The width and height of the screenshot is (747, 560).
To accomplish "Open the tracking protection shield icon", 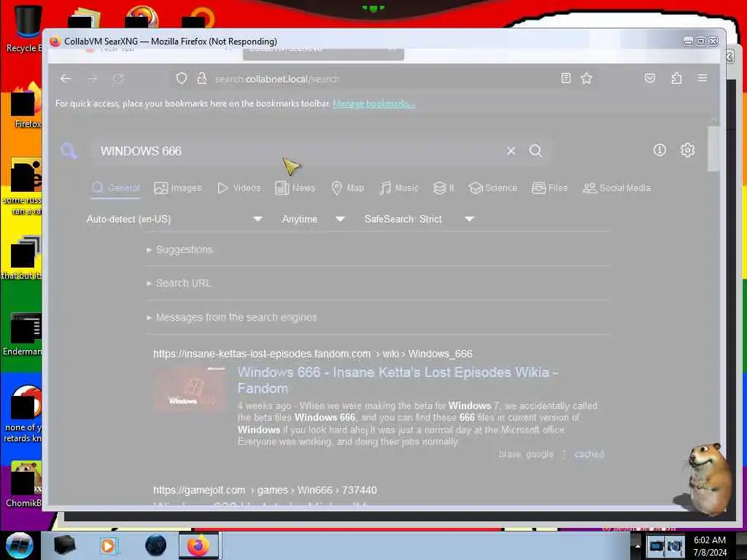I will point(182,78).
